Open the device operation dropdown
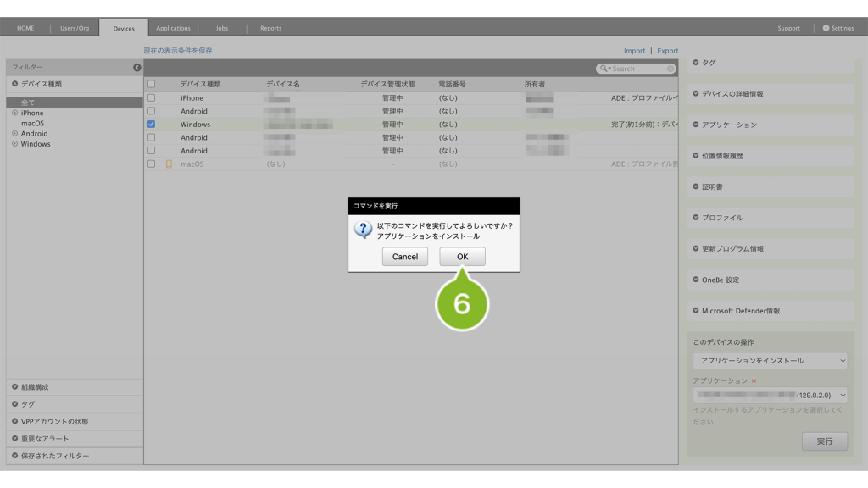This screenshot has height=488, width=868. click(x=770, y=361)
